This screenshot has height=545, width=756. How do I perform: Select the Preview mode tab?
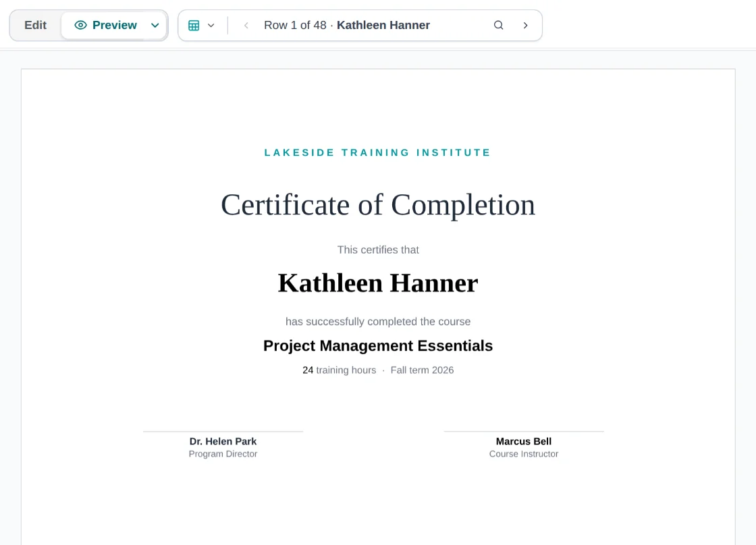[105, 25]
